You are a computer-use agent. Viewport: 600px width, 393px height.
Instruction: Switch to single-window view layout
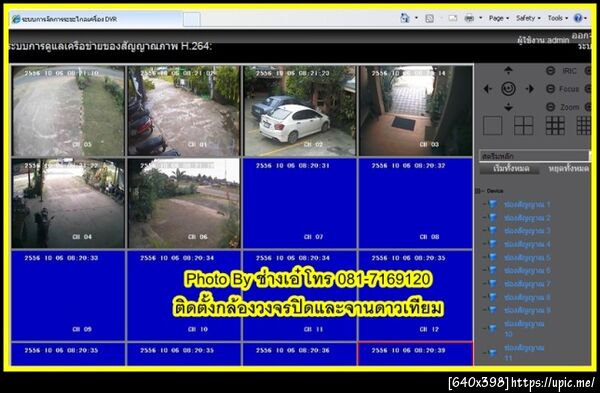click(492, 126)
